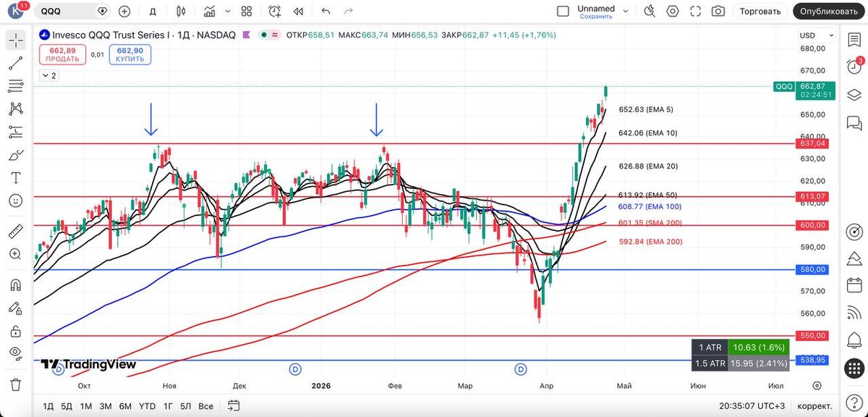Select the text annotation tool
Viewport: 868px width, 417px height.
tap(16, 177)
